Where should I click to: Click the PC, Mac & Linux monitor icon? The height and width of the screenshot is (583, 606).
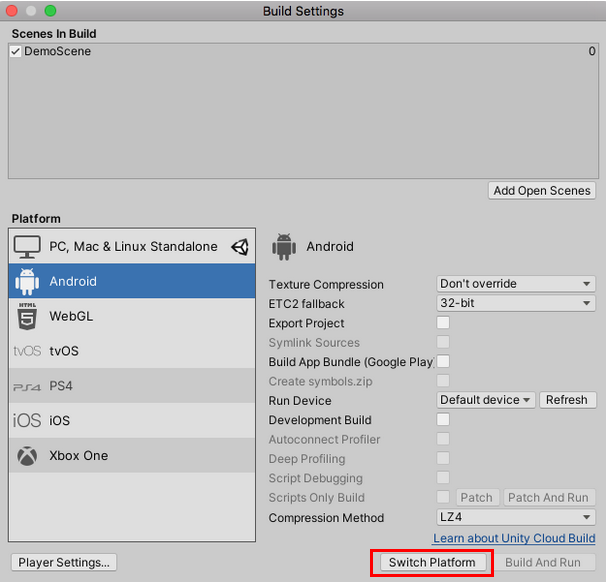pyautogui.click(x=27, y=247)
